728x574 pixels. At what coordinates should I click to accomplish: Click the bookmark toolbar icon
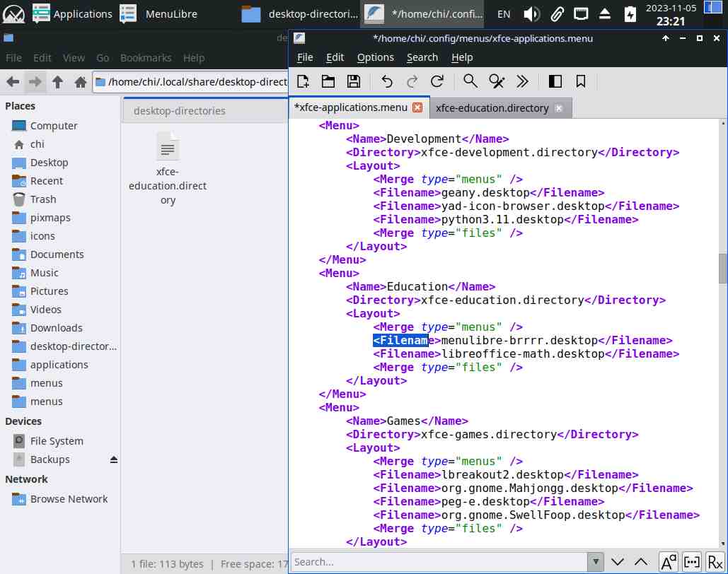[x=581, y=81]
